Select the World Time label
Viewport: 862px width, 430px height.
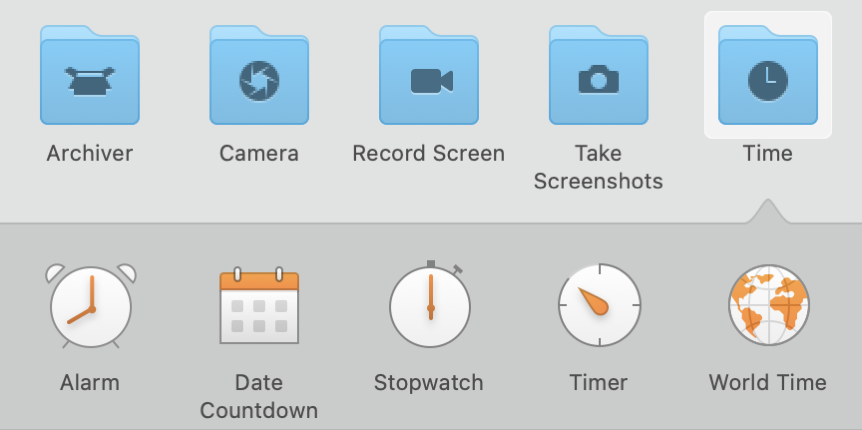click(x=768, y=383)
